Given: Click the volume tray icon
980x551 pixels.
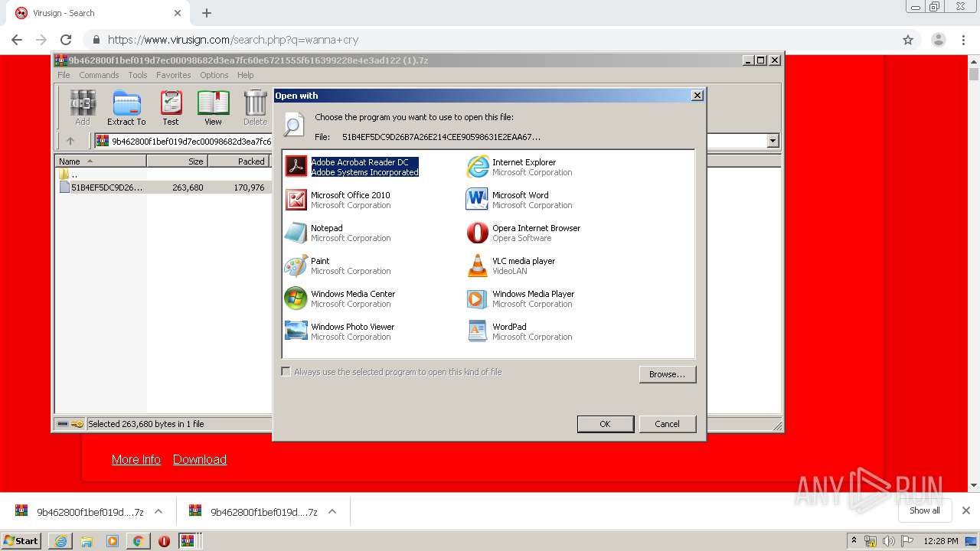Looking at the screenshot, I should pyautogui.click(x=888, y=541).
